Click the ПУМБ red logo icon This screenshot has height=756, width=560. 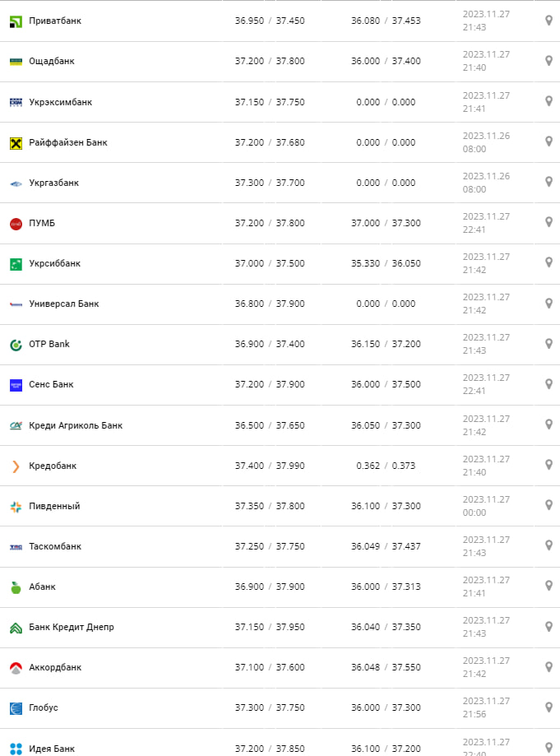tap(16, 224)
